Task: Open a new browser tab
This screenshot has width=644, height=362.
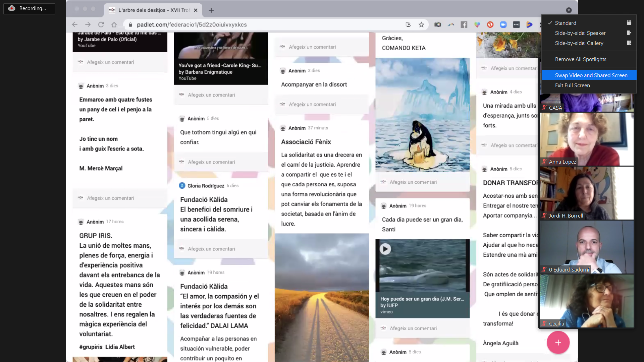Action: pyautogui.click(x=211, y=10)
